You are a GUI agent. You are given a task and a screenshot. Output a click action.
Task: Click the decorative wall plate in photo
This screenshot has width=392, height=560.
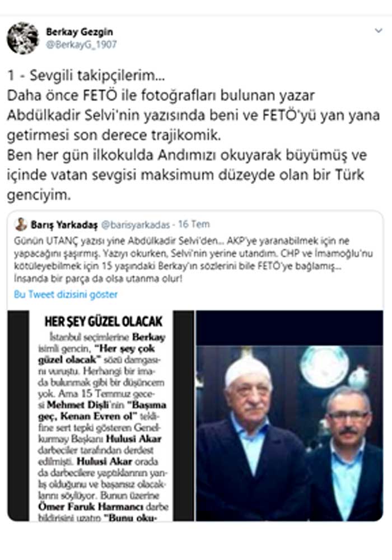click(x=324, y=367)
